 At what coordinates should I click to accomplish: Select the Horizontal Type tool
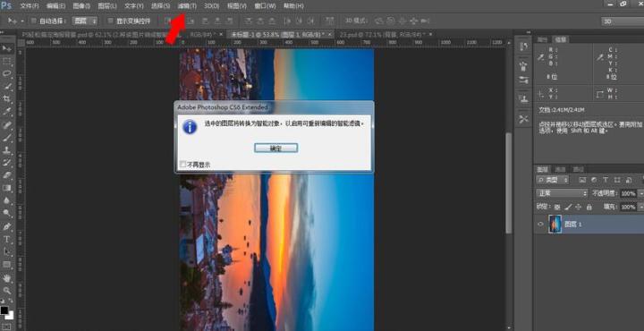click(7, 239)
